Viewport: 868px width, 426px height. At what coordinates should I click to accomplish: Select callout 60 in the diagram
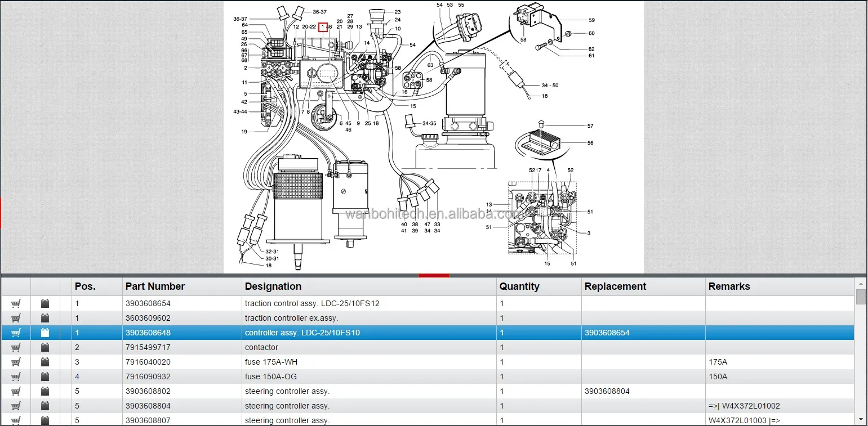(x=591, y=33)
